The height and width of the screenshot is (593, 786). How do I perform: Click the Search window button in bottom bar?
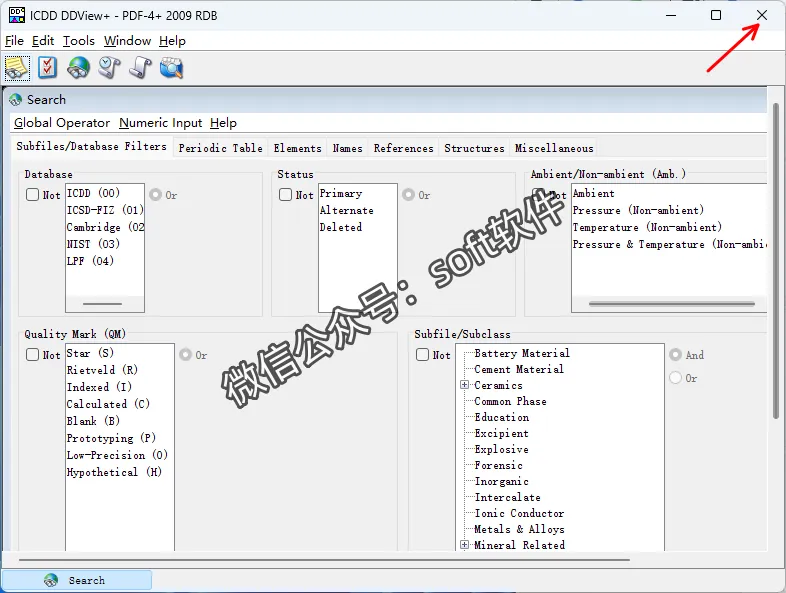pyautogui.click(x=77, y=580)
